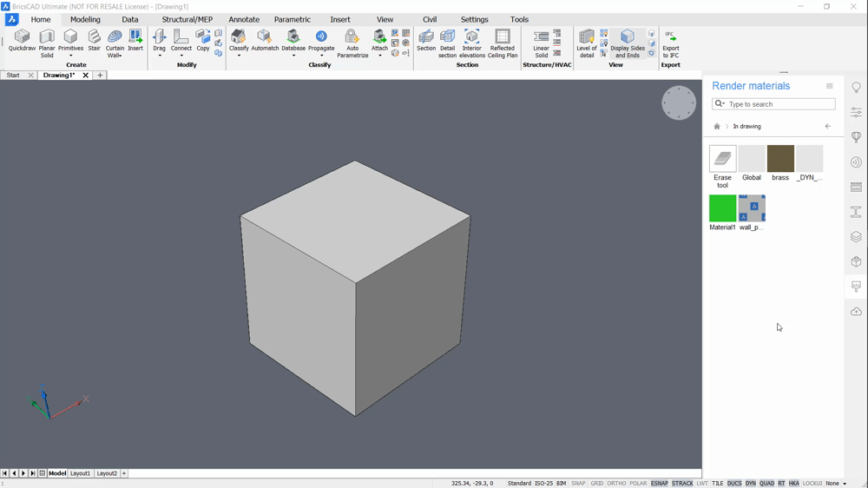This screenshot has width=868, height=488.
Task: Run Auto Parametrize
Action: 352,43
